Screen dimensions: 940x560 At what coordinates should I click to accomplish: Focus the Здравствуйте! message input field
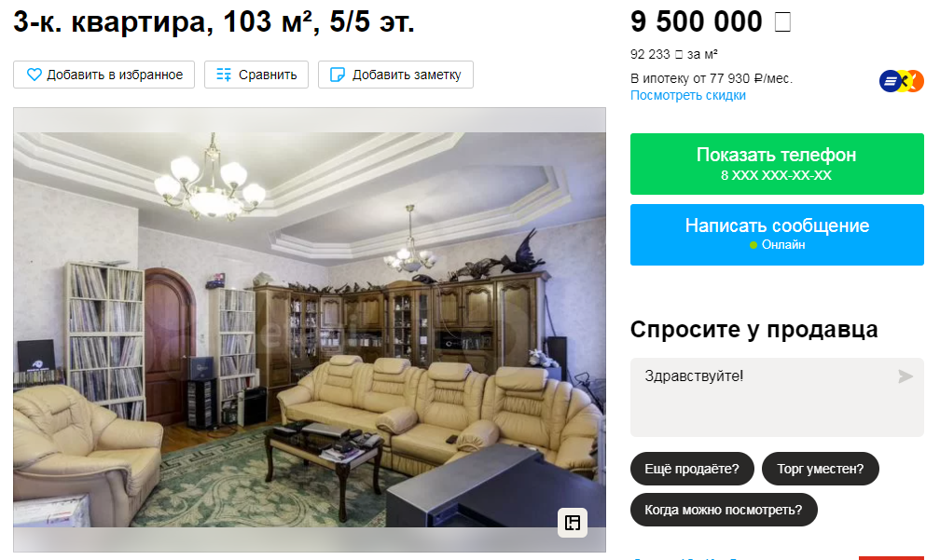[777, 397]
